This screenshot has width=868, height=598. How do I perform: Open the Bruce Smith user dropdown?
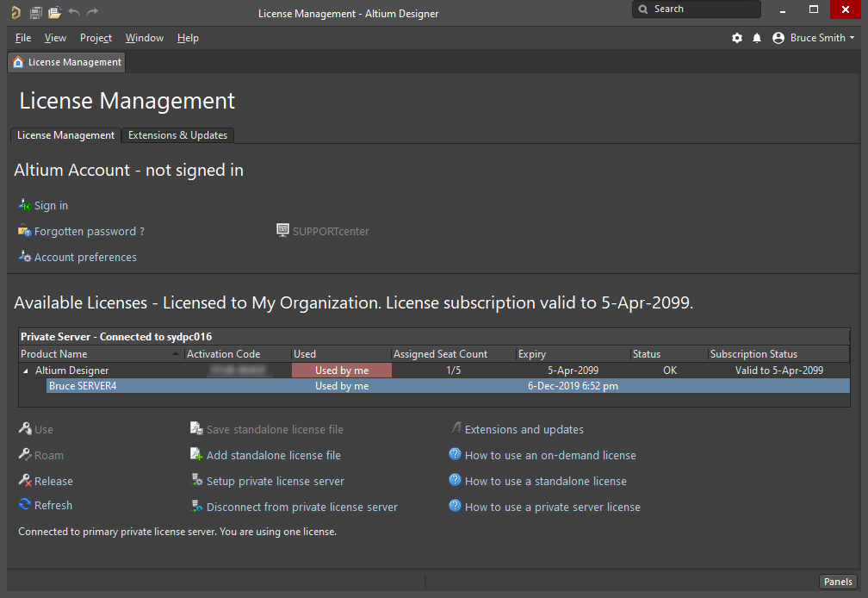pyautogui.click(x=814, y=38)
